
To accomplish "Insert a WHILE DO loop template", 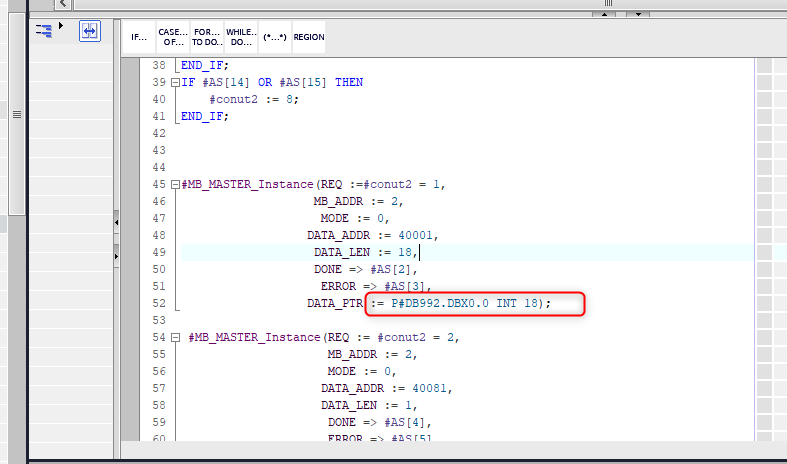I will coord(240,37).
